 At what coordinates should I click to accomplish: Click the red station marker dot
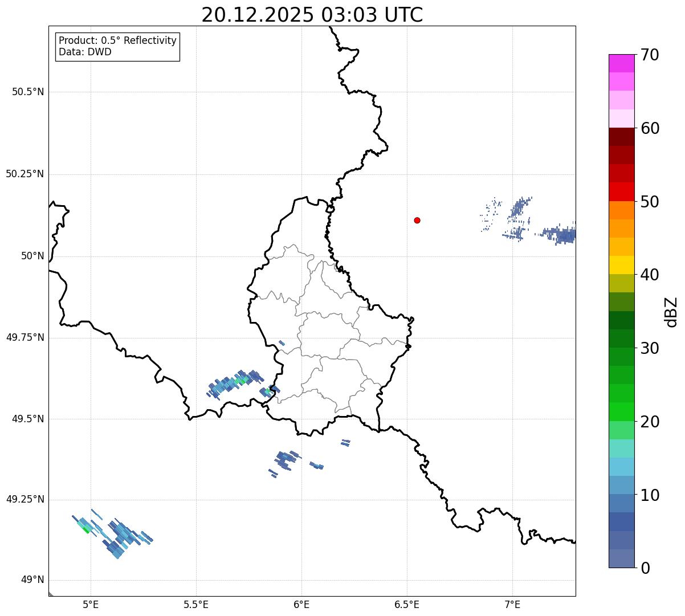tap(417, 220)
